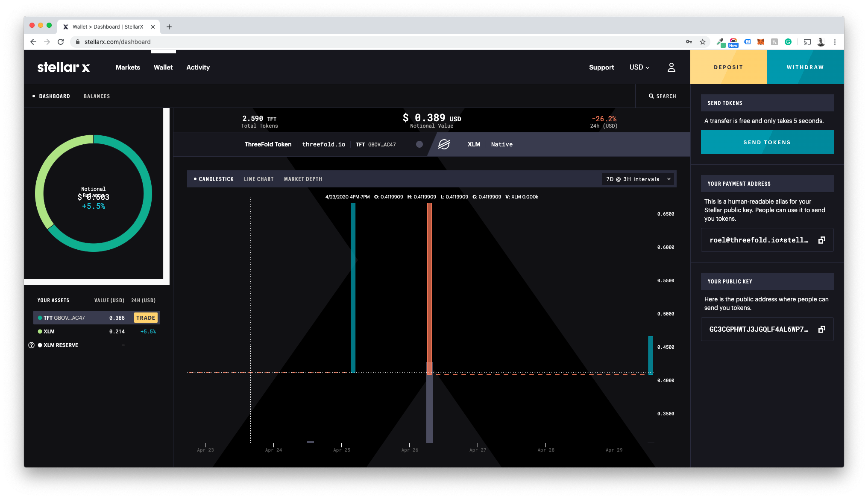Open the MetaMask fox extension
Image resolution: width=868 pixels, height=499 pixels.
coord(761,42)
